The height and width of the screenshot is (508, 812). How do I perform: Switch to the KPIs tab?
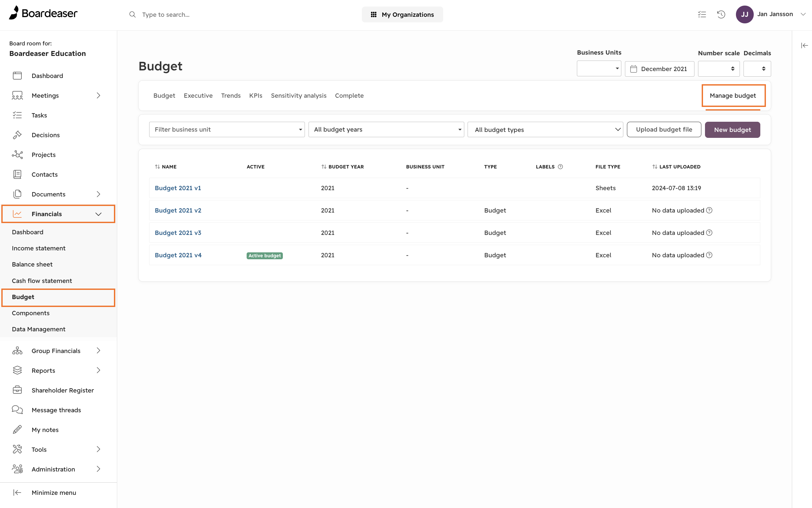coord(256,95)
